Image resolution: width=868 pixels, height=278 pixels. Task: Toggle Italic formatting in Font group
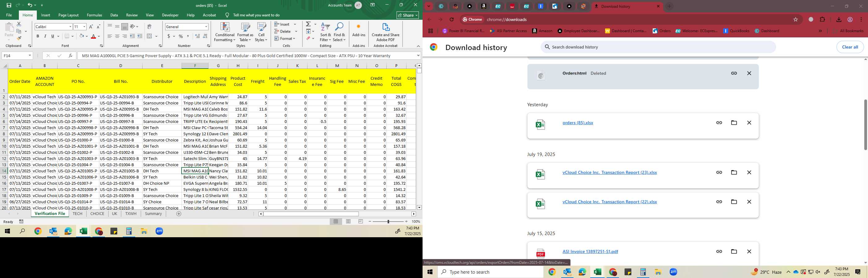(45, 36)
